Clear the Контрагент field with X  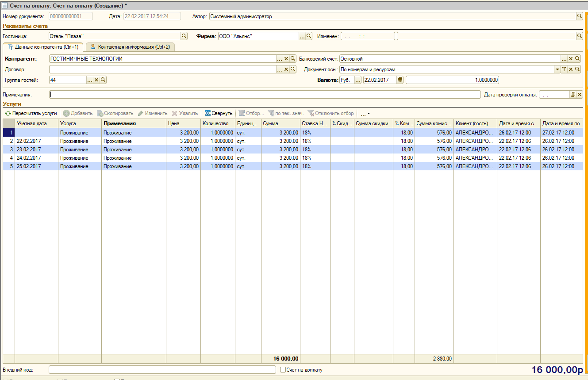286,58
